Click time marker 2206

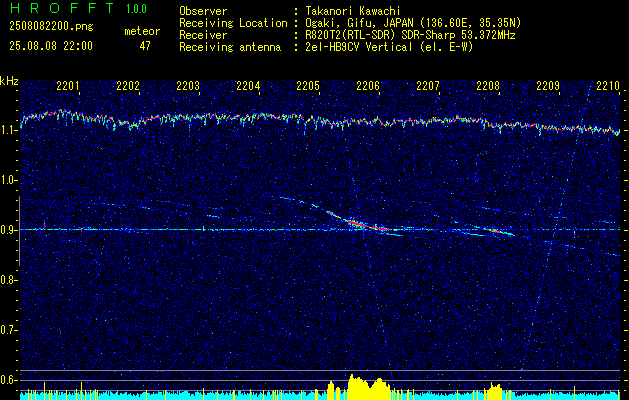coord(368,86)
